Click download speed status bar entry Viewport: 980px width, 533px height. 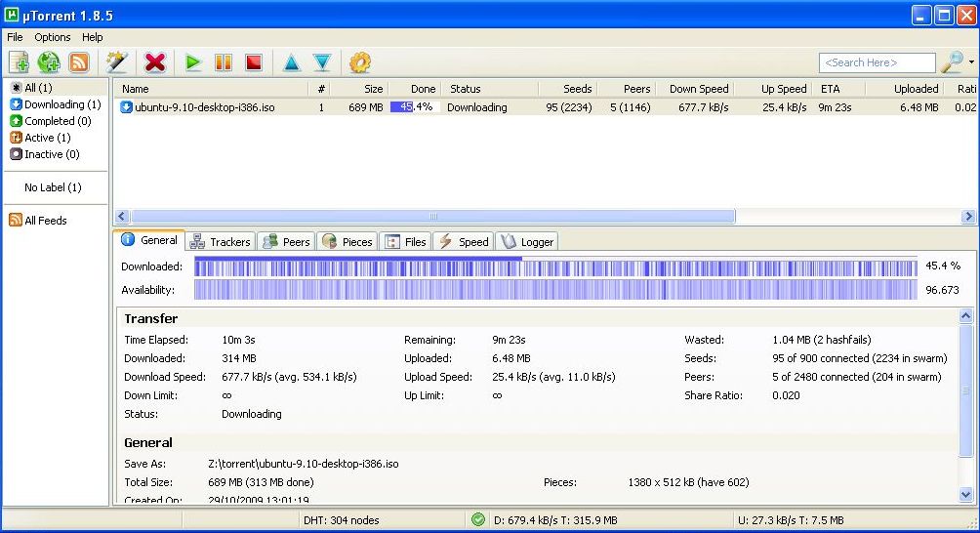[x=555, y=520]
